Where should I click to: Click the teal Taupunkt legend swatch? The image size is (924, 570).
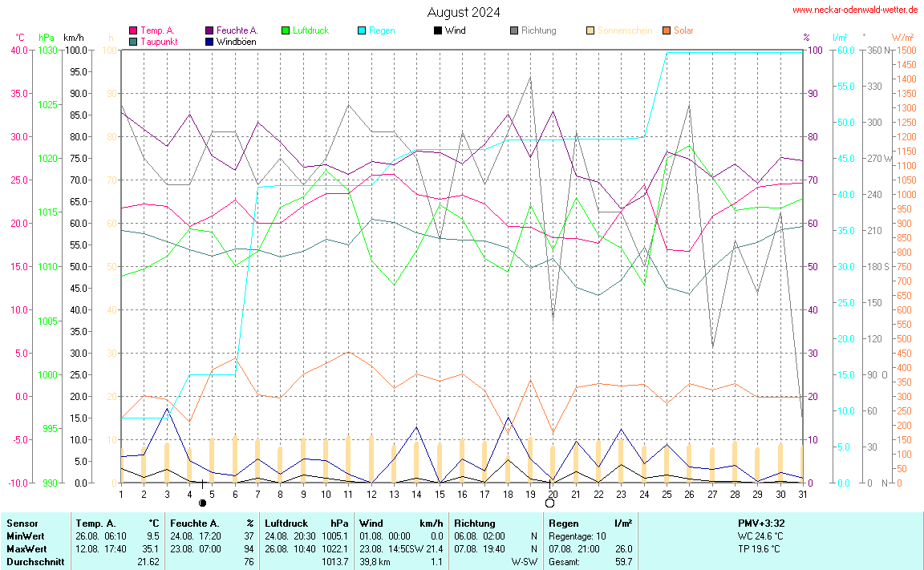pos(133,41)
